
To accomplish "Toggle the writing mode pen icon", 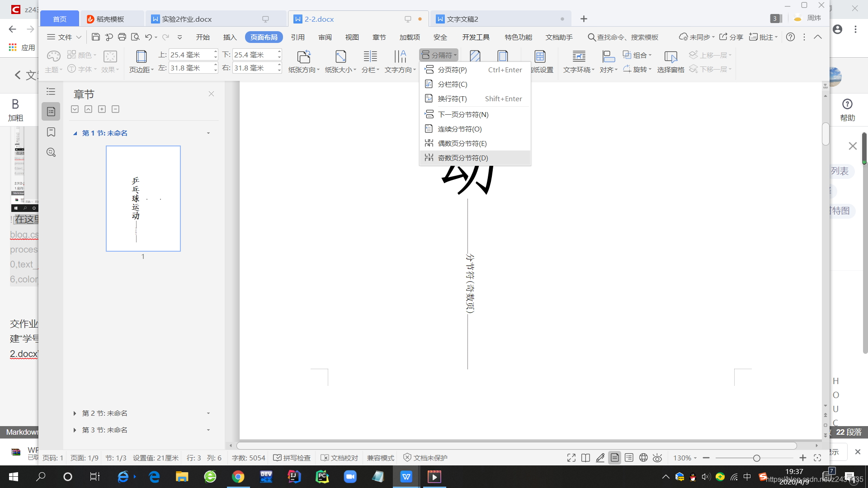I will pos(600,458).
